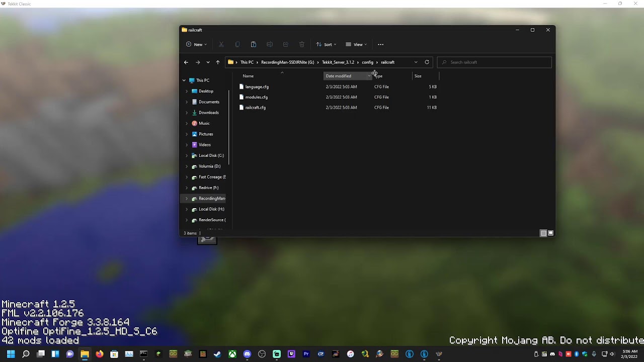Go back with the Back arrow
644x362 pixels.
pyautogui.click(x=186, y=62)
